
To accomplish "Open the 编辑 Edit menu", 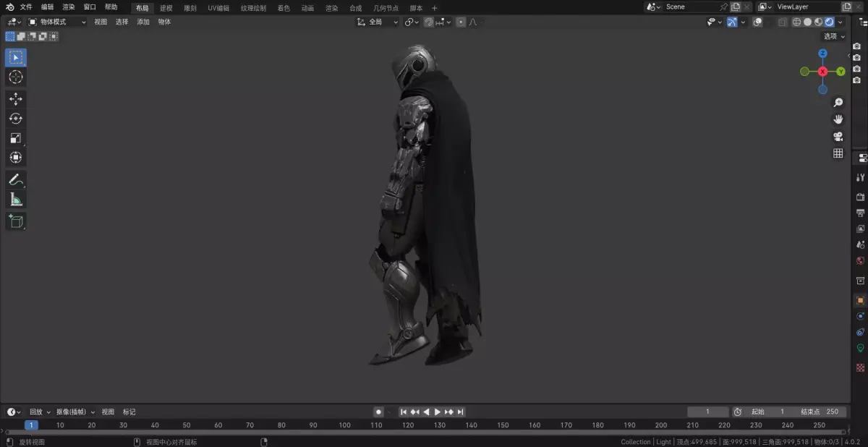I will tap(47, 7).
